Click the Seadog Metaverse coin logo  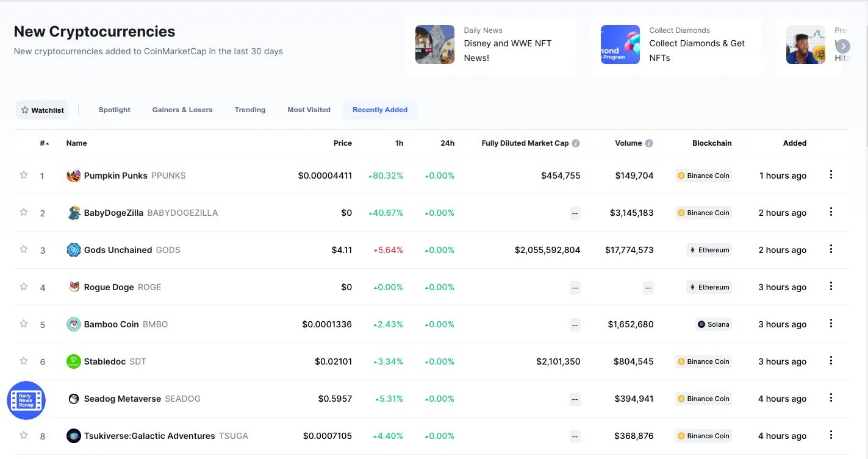tap(74, 399)
